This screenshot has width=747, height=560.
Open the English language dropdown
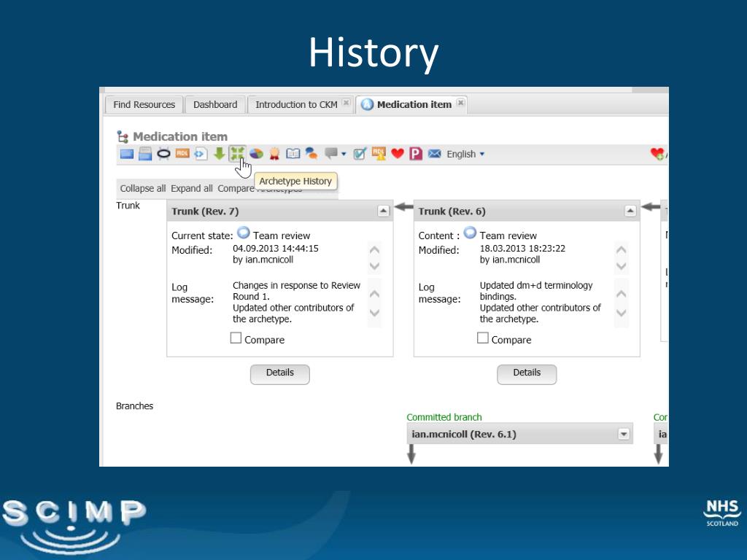(465, 155)
